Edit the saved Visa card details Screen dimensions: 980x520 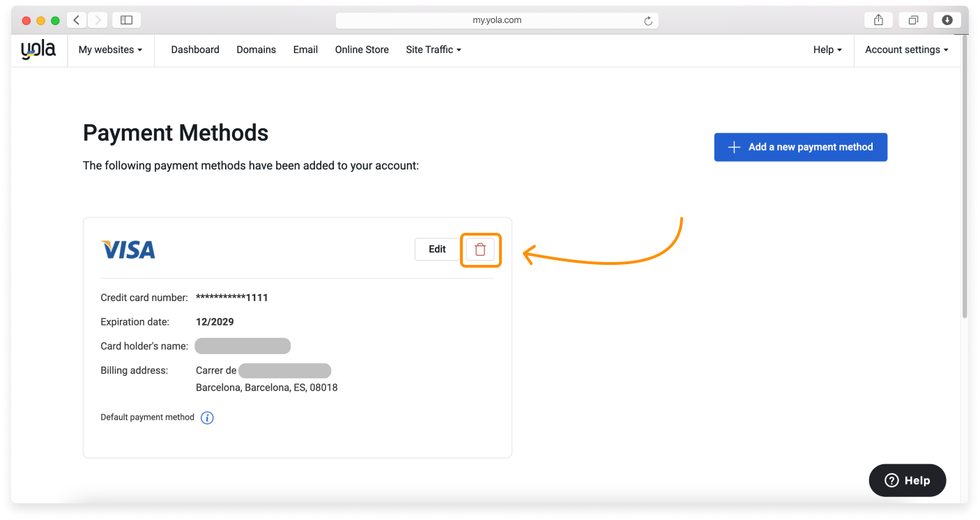437,249
